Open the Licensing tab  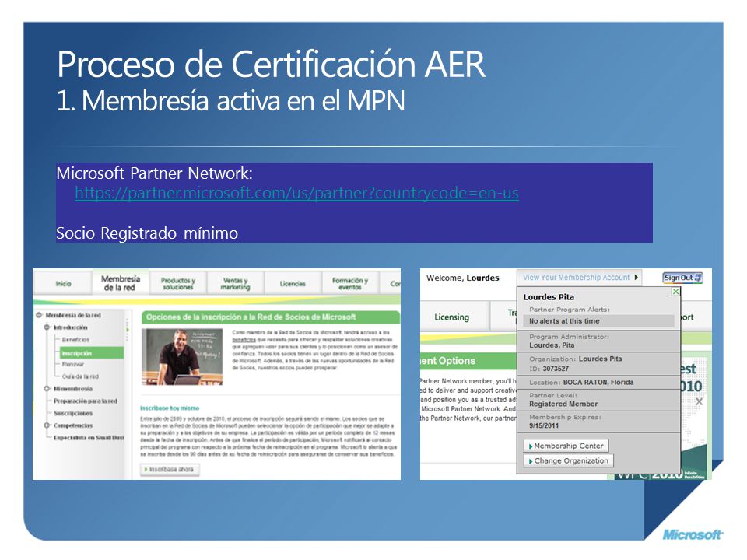click(x=451, y=317)
